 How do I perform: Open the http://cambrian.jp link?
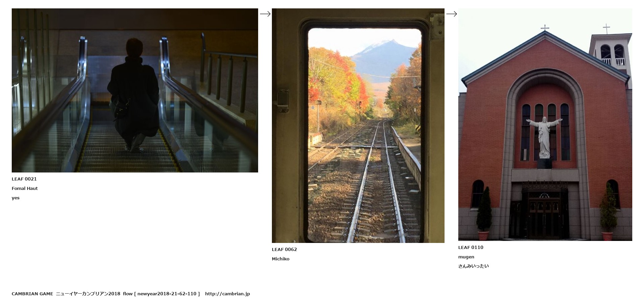[228, 294]
